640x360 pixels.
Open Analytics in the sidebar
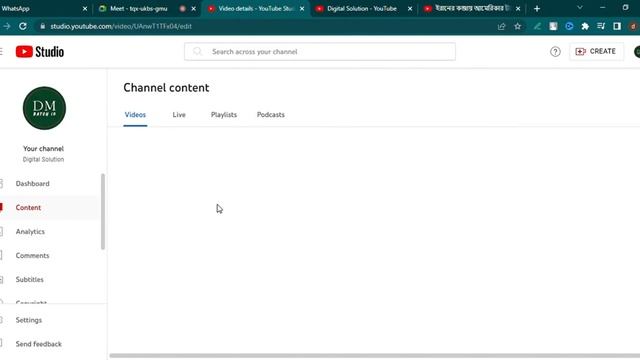(x=30, y=232)
